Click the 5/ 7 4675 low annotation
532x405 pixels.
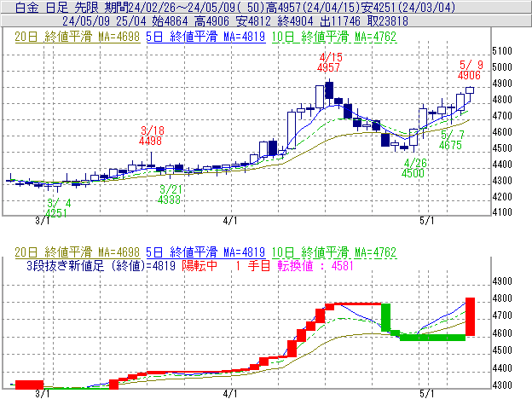click(451, 140)
